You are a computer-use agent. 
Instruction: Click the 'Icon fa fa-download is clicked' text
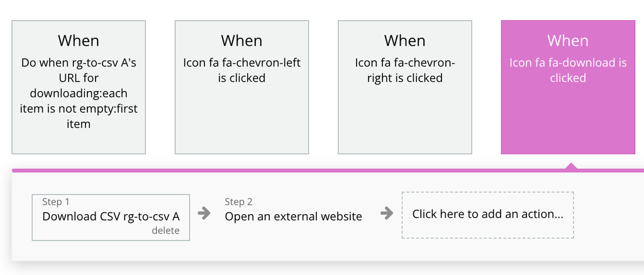(567, 70)
